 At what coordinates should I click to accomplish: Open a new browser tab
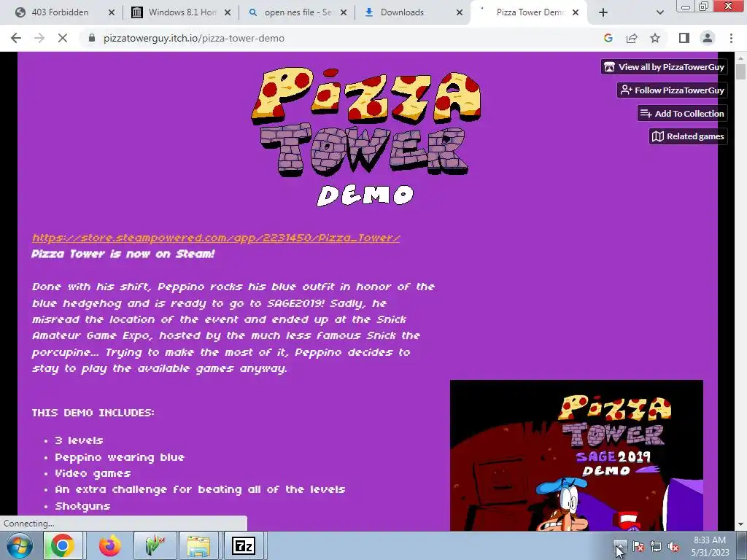coord(603,12)
